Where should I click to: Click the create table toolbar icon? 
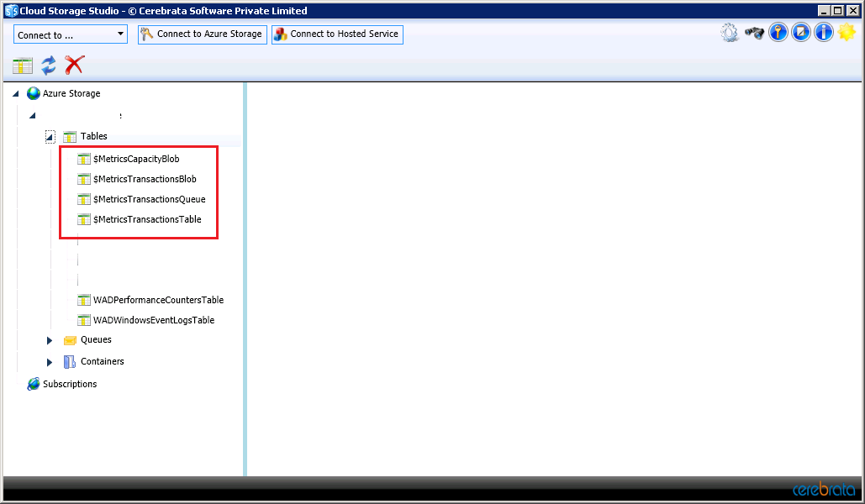pos(22,65)
